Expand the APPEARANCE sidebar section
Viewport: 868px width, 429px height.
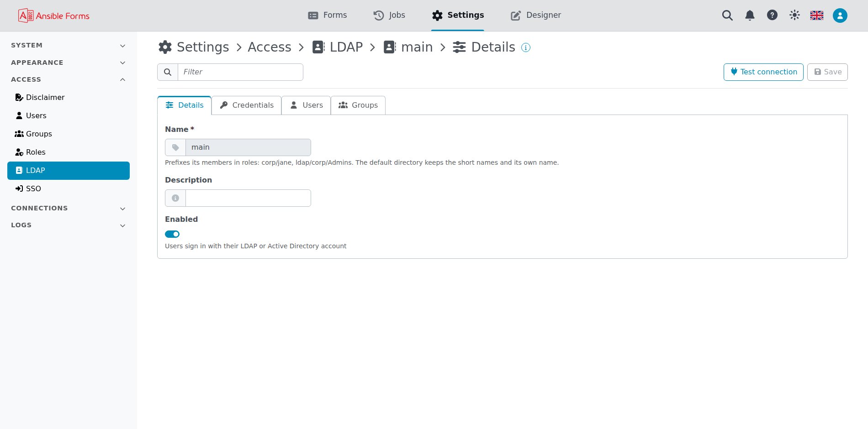pos(69,63)
